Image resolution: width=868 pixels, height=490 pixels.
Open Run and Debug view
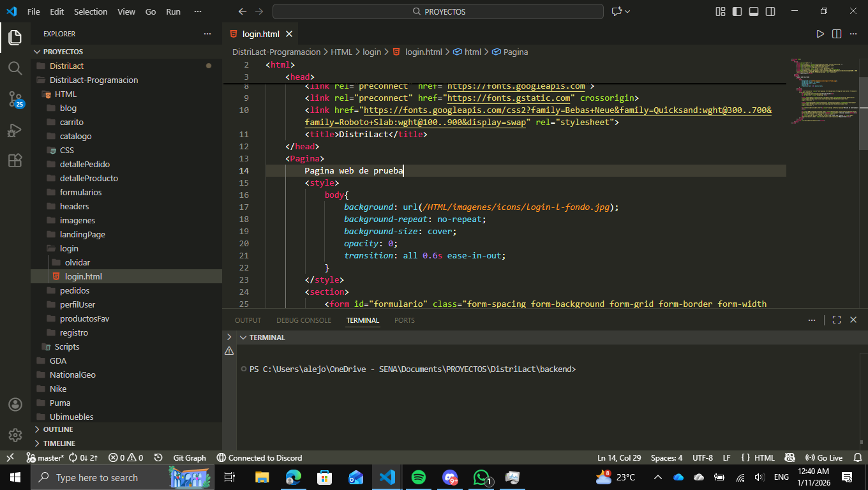pos(15,130)
